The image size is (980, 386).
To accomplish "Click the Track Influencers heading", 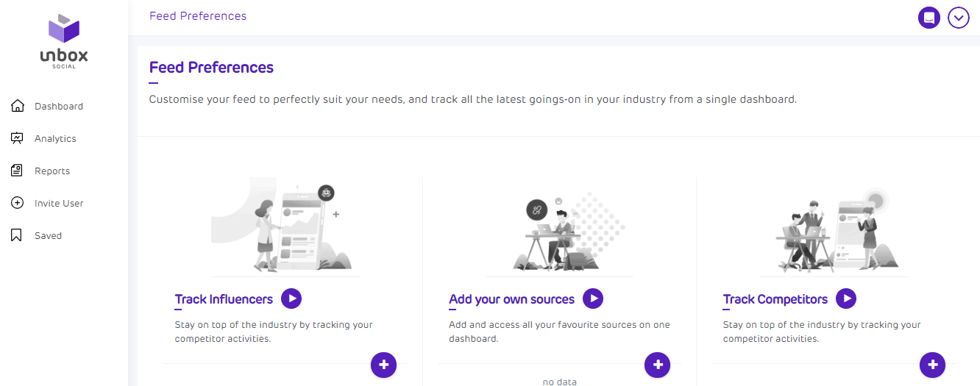I will 224,299.
